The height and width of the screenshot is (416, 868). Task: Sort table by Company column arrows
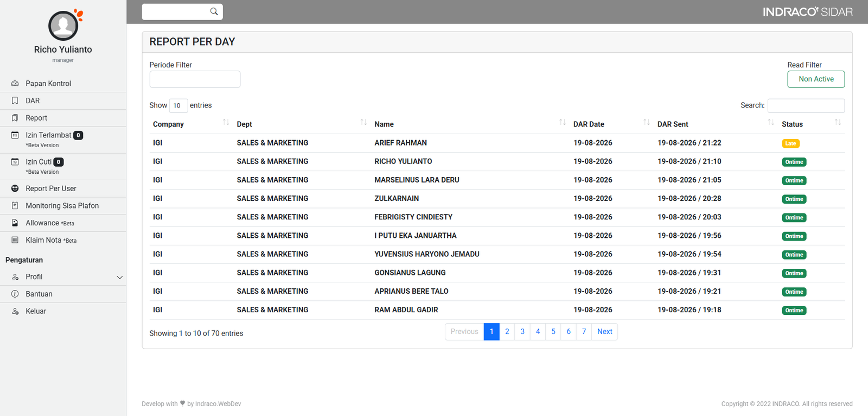pyautogui.click(x=226, y=123)
